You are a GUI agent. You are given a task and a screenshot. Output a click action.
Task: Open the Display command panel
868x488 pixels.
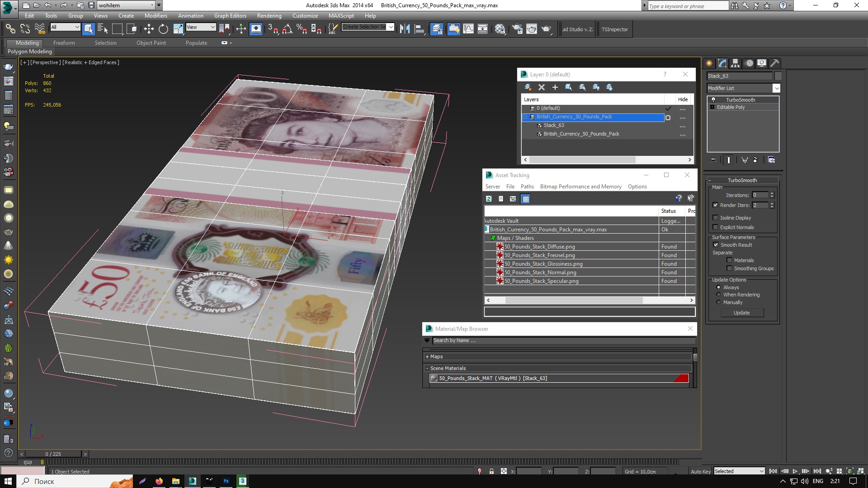coord(762,63)
